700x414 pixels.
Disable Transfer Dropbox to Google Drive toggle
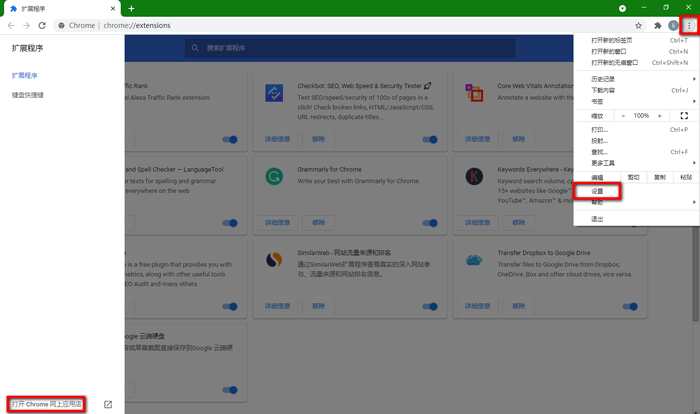pyautogui.click(x=630, y=306)
